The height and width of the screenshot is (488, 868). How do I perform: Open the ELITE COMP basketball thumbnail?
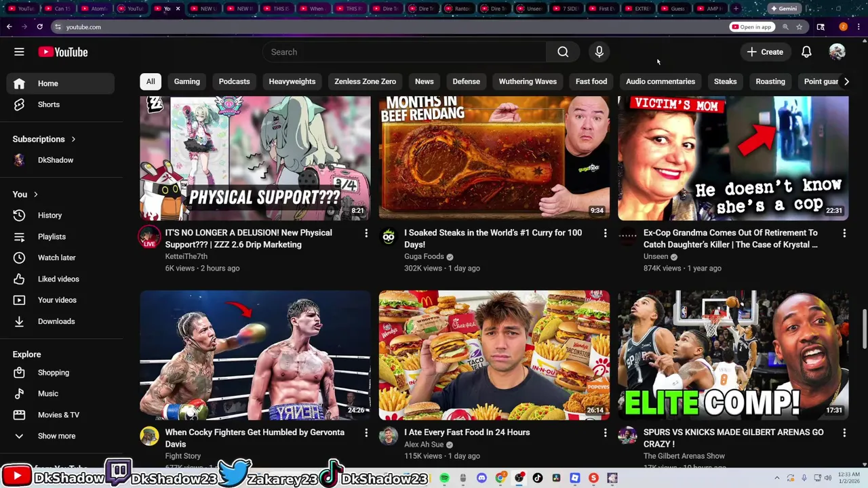(x=733, y=355)
